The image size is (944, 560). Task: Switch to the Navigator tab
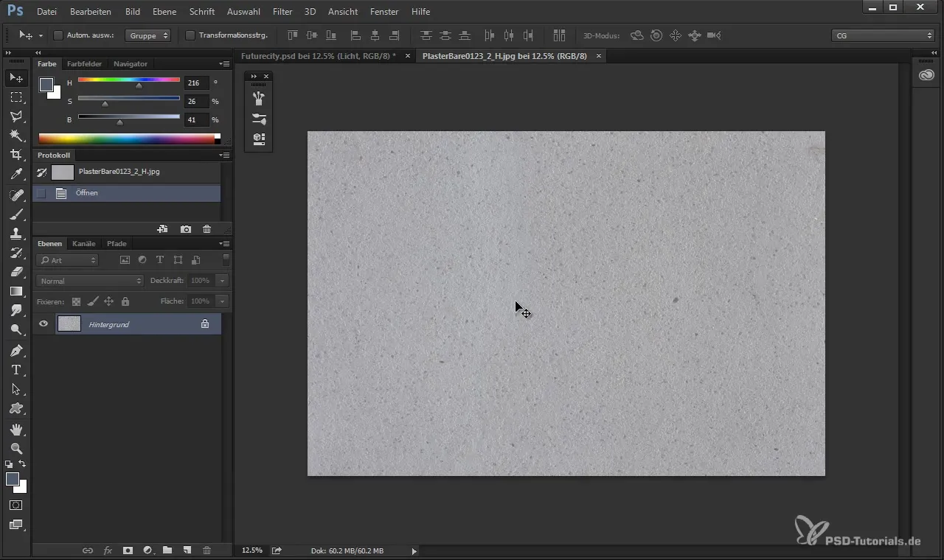(131, 64)
